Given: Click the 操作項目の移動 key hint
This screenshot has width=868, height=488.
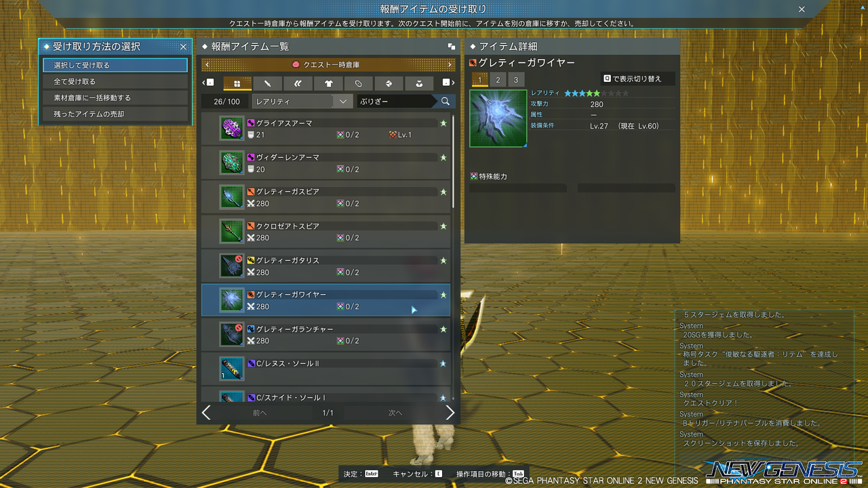Looking at the screenshot, I should click(x=490, y=473).
